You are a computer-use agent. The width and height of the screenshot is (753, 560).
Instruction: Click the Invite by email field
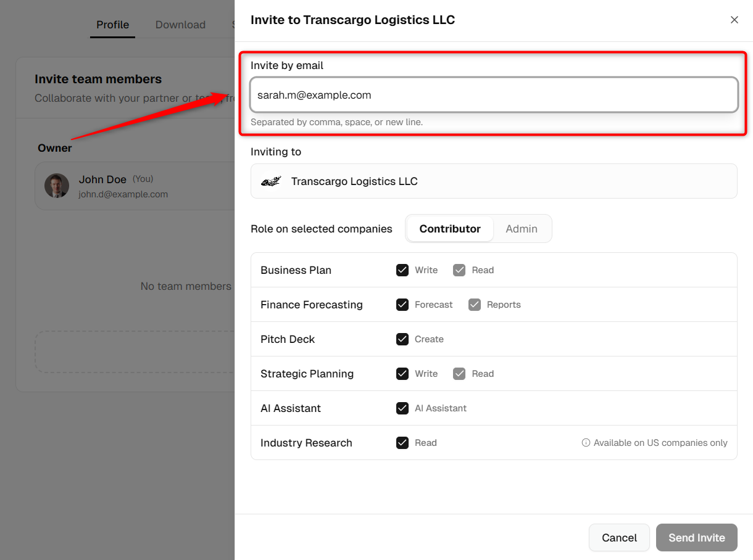(494, 95)
